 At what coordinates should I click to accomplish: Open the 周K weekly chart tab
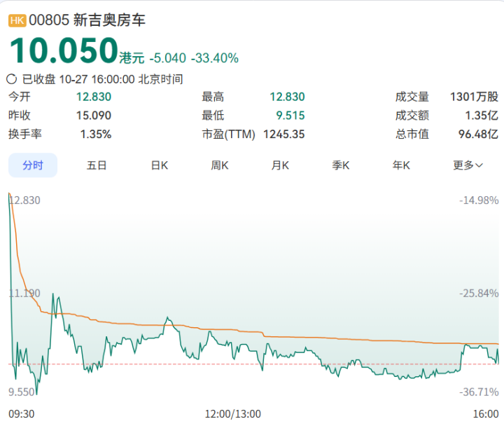pos(220,165)
